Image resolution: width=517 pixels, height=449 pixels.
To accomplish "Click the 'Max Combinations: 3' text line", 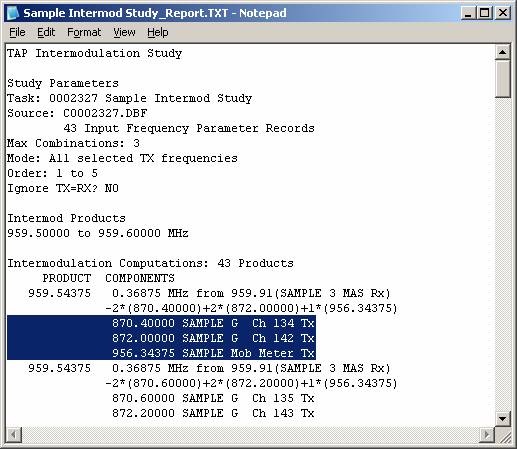I will (73, 143).
